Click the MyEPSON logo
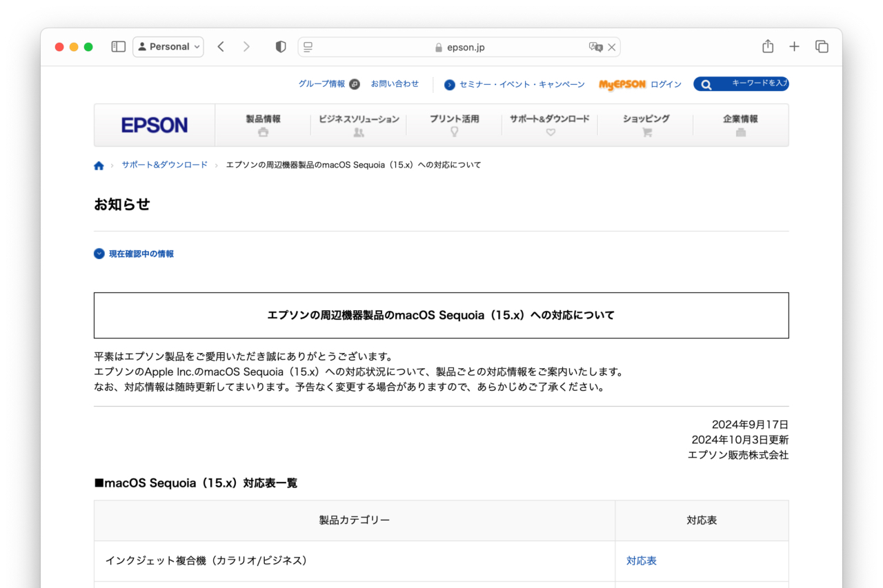This screenshot has height=588, width=883. [622, 85]
